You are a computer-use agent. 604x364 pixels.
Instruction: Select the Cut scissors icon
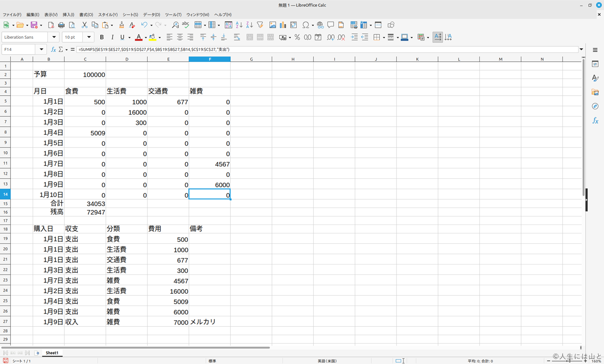84,25
